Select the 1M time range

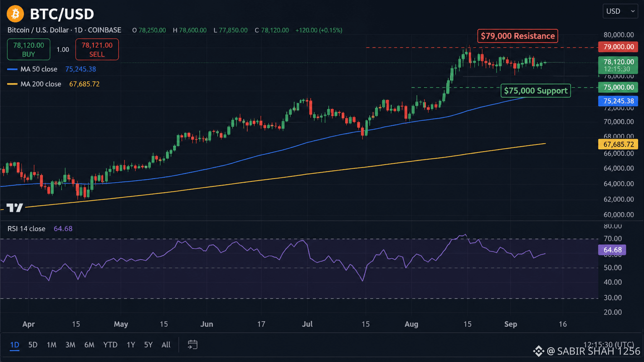tap(52, 345)
